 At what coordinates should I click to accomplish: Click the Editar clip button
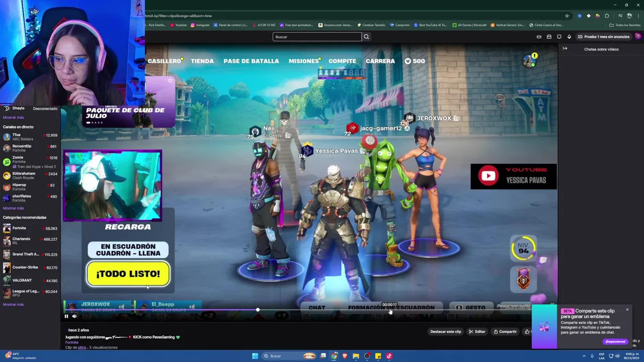tap(477, 331)
